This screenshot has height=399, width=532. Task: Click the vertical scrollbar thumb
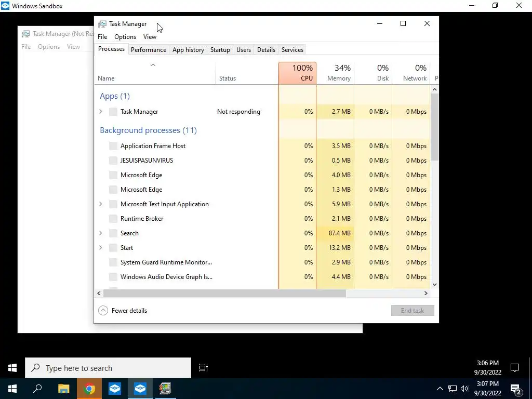[x=434, y=127]
